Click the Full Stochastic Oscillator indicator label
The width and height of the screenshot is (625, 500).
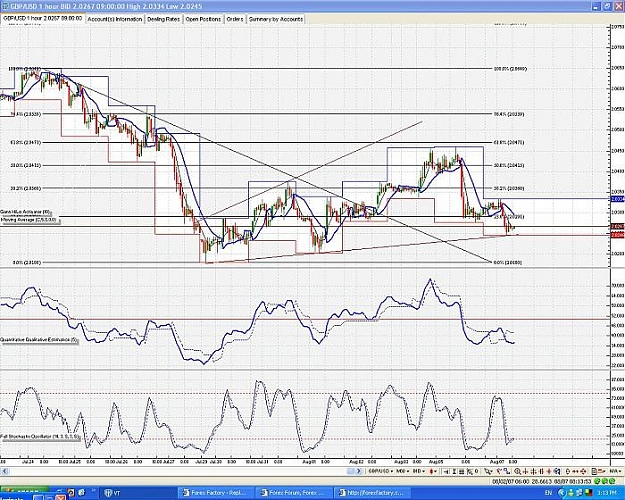point(41,437)
